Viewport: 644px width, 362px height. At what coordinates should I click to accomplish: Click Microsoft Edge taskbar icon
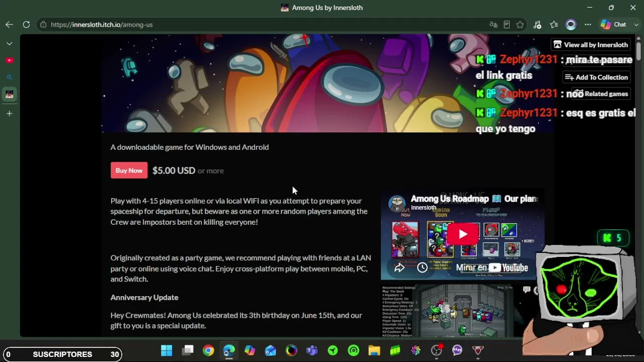click(229, 350)
